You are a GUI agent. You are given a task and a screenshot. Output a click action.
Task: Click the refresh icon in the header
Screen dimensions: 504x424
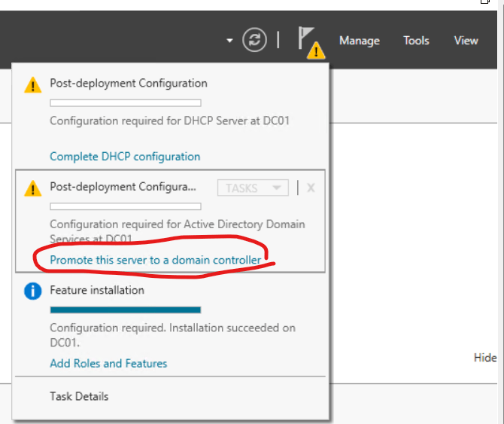254,40
